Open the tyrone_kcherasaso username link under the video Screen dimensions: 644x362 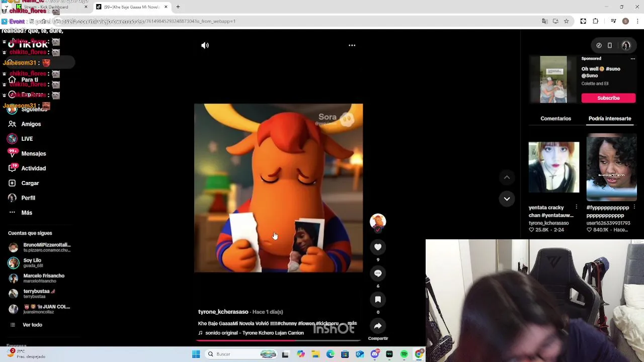[x=223, y=312]
